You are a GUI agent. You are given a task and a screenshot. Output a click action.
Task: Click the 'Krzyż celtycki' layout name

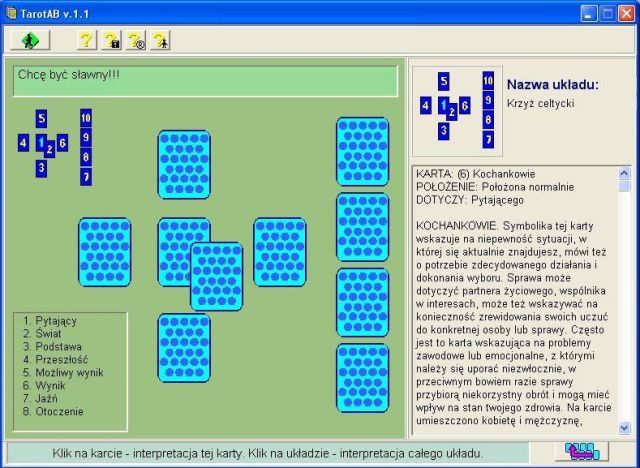pyautogui.click(x=540, y=103)
